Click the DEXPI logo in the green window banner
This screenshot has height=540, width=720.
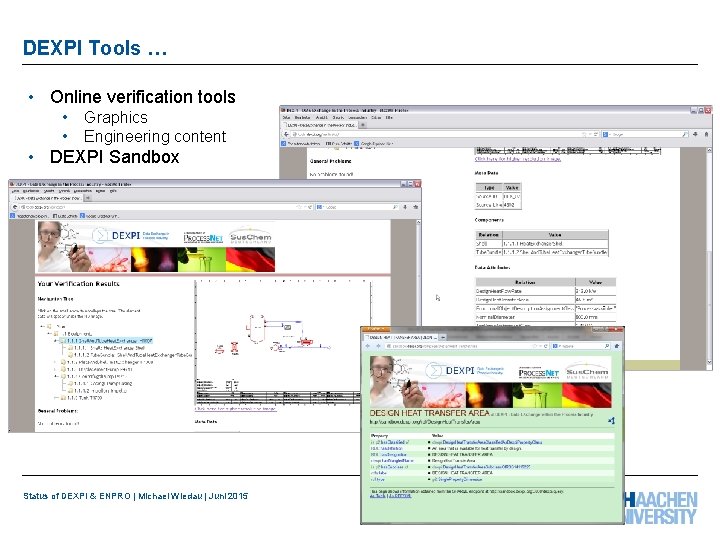(465, 370)
